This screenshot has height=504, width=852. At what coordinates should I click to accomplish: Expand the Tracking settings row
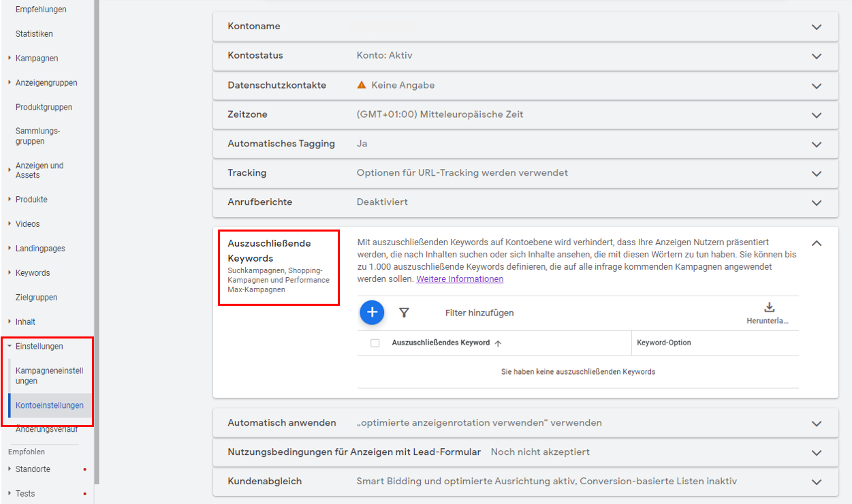[x=816, y=173]
